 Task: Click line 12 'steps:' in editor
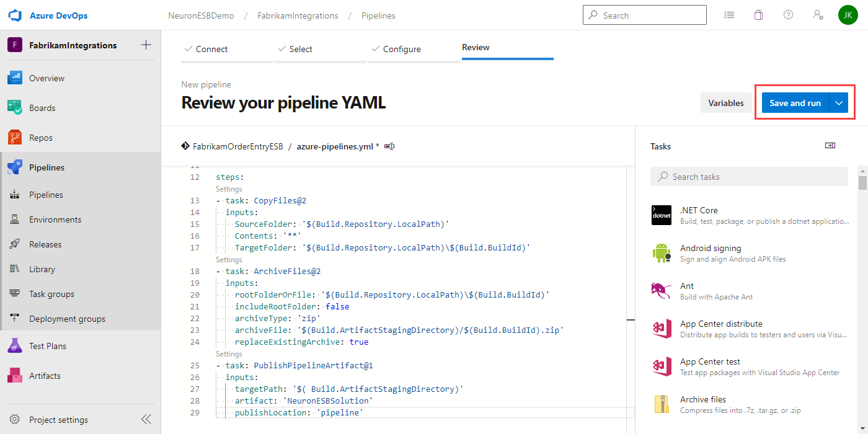click(229, 177)
